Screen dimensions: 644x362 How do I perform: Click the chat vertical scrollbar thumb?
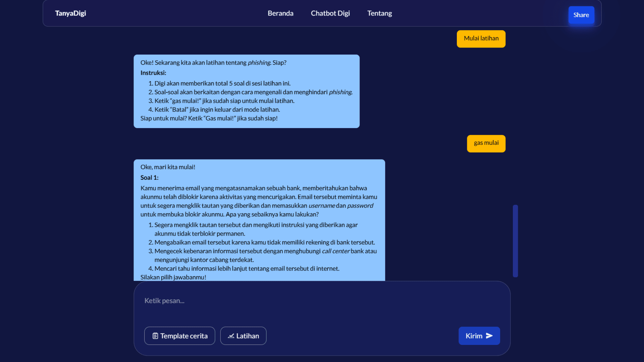point(515,241)
